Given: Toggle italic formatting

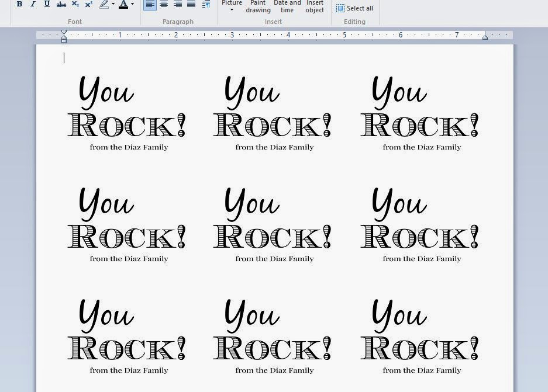Looking at the screenshot, I should [x=33, y=4].
